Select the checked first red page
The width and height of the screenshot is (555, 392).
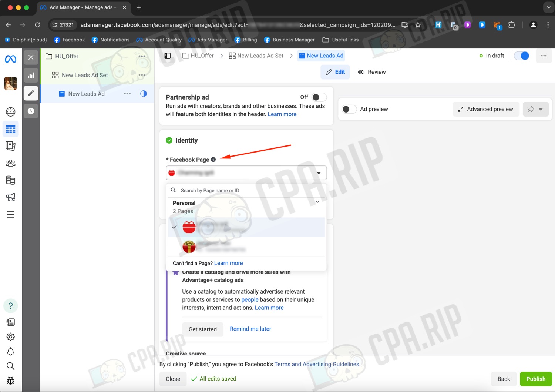click(246, 227)
